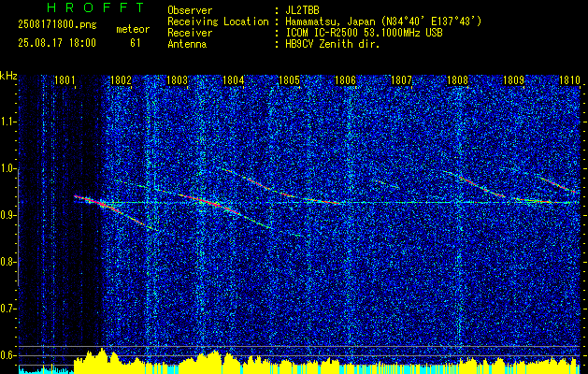The image size is (588, 374).
Task: Click the 0.9 kHz axis label
Action: pyautogui.click(x=8, y=215)
